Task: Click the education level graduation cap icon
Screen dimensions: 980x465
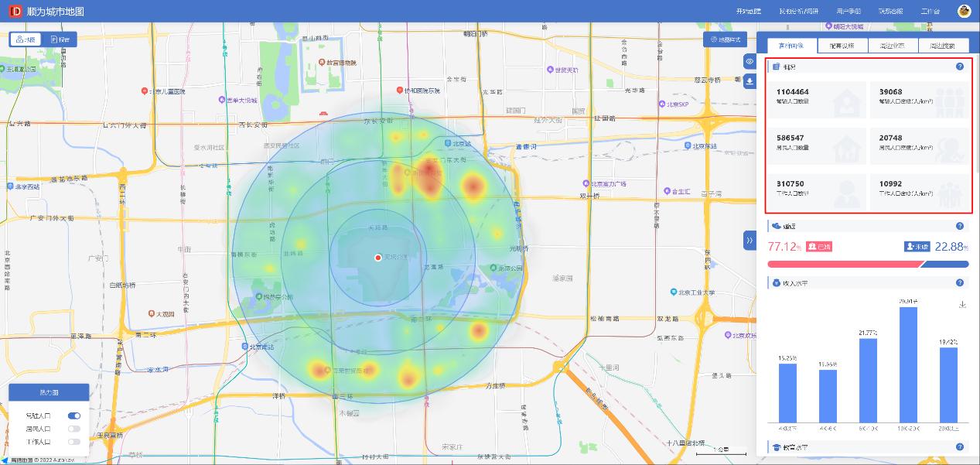Action: pos(776,447)
